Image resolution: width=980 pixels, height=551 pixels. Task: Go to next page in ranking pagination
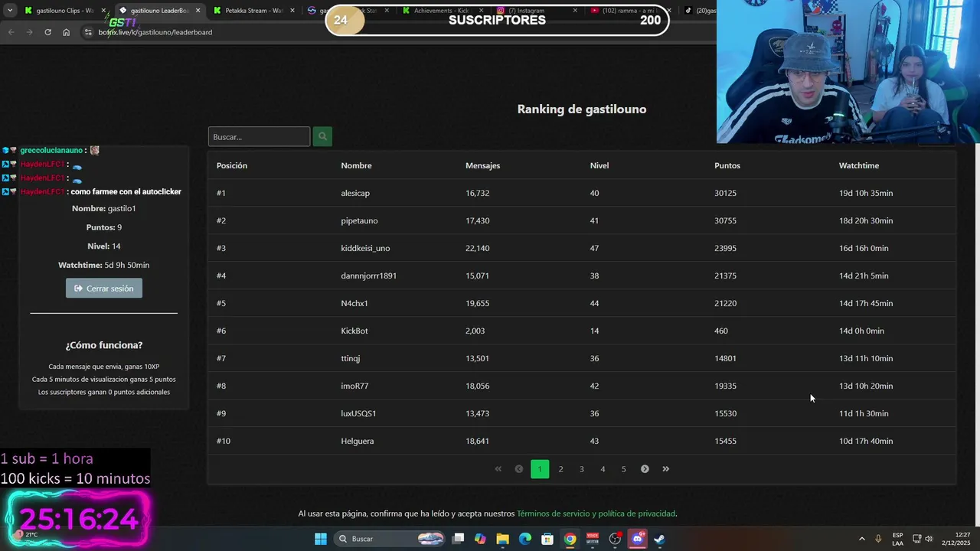click(x=645, y=469)
